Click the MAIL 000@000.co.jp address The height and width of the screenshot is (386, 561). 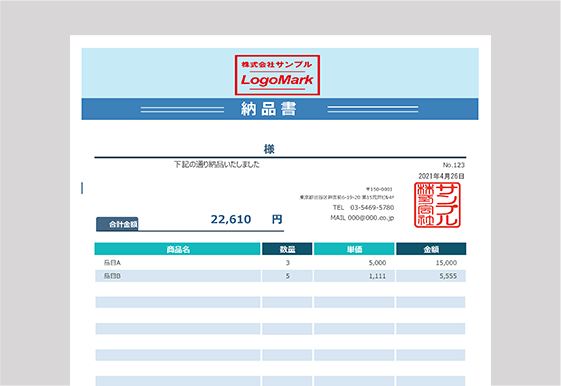[x=362, y=218]
